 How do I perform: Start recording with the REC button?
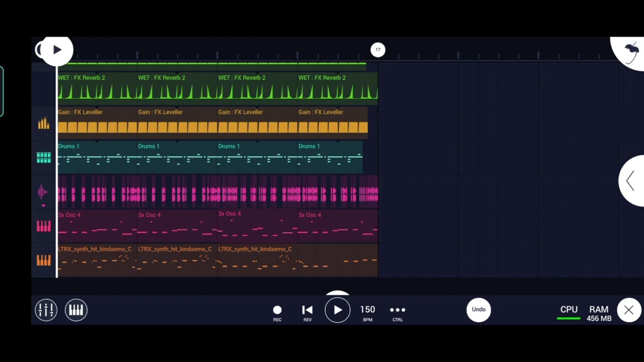coord(277,313)
